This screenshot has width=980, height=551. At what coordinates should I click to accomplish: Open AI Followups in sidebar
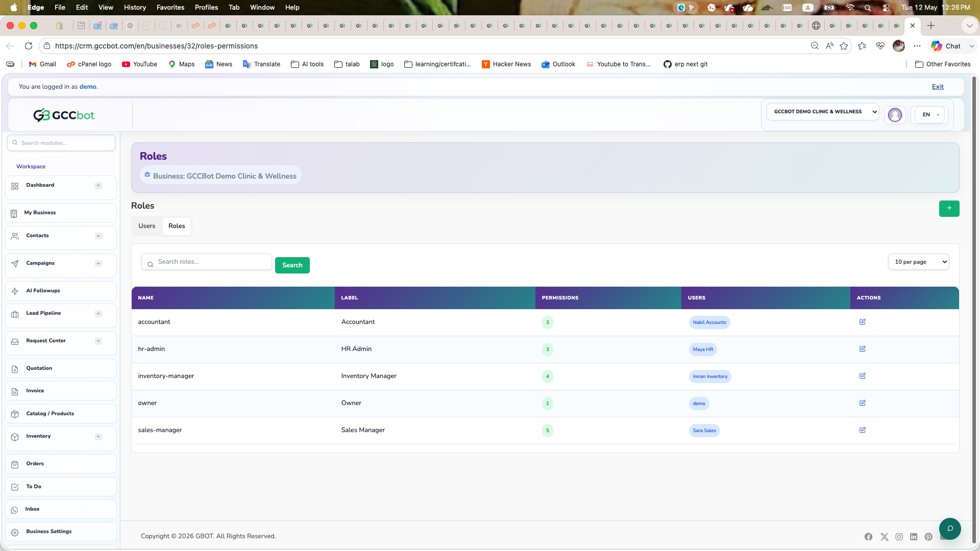pyautogui.click(x=61, y=291)
